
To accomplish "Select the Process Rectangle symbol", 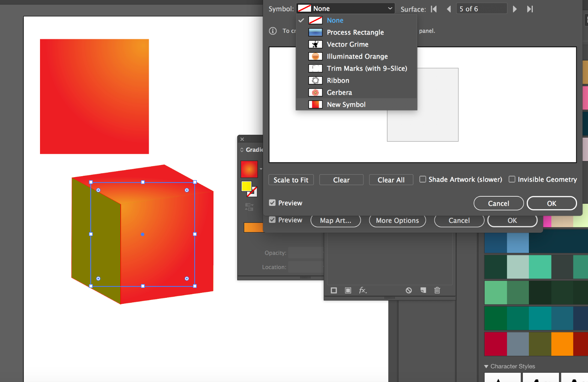I will pyautogui.click(x=356, y=33).
